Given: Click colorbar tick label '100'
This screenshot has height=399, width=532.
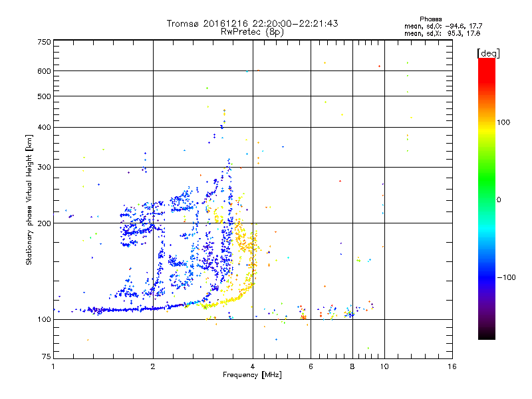Looking at the screenshot, I should point(503,122).
